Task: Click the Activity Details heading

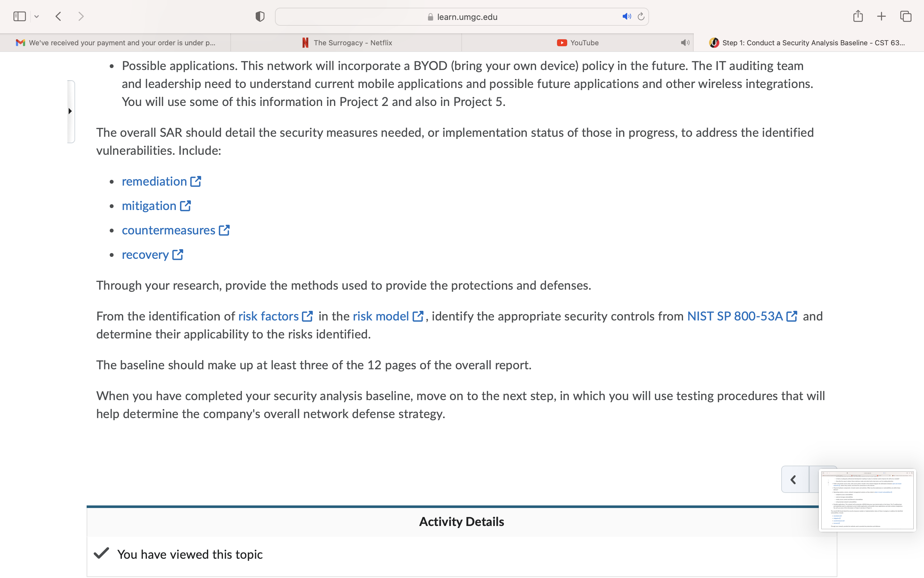Action: coord(462,522)
